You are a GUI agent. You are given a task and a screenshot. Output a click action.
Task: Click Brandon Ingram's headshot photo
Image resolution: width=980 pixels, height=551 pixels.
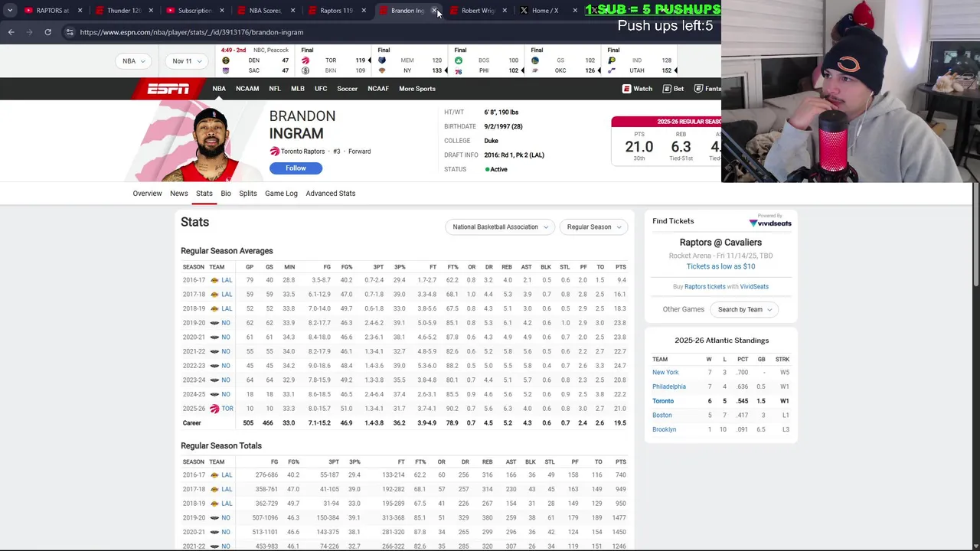coord(210,144)
